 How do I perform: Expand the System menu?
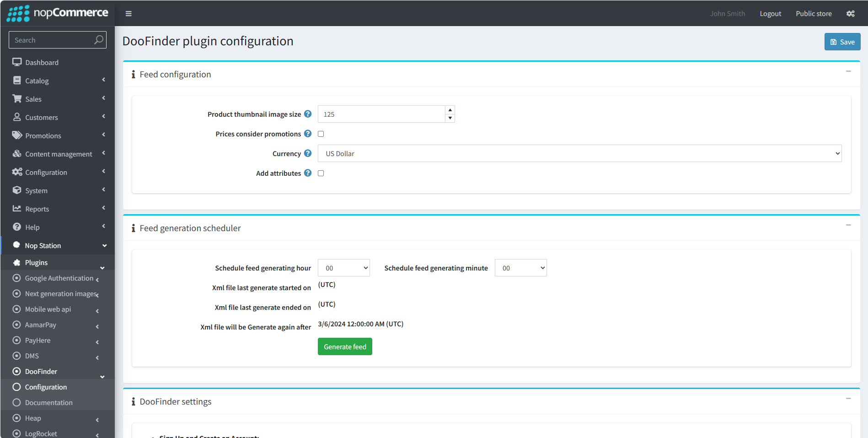coord(58,190)
